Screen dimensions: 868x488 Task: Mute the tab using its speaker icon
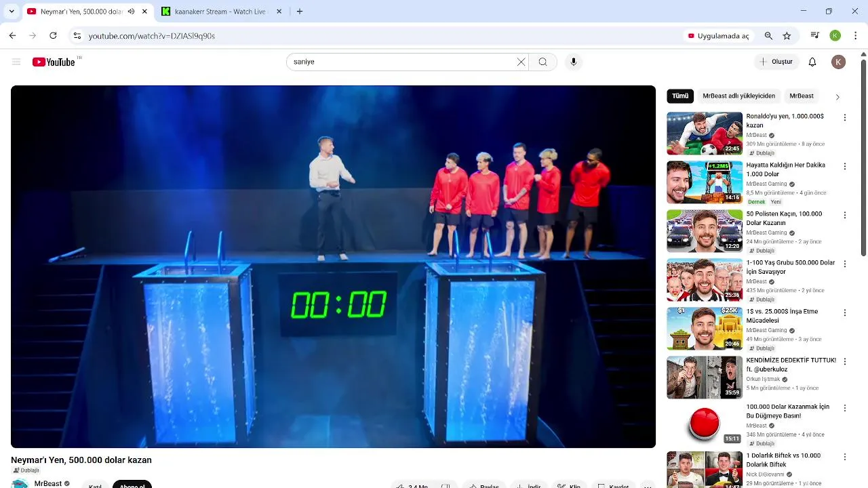point(131,12)
